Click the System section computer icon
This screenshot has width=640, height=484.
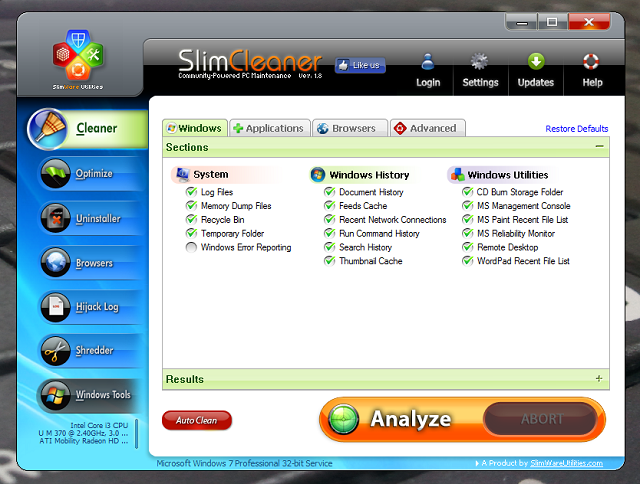pyautogui.click(x=182, y=174)
